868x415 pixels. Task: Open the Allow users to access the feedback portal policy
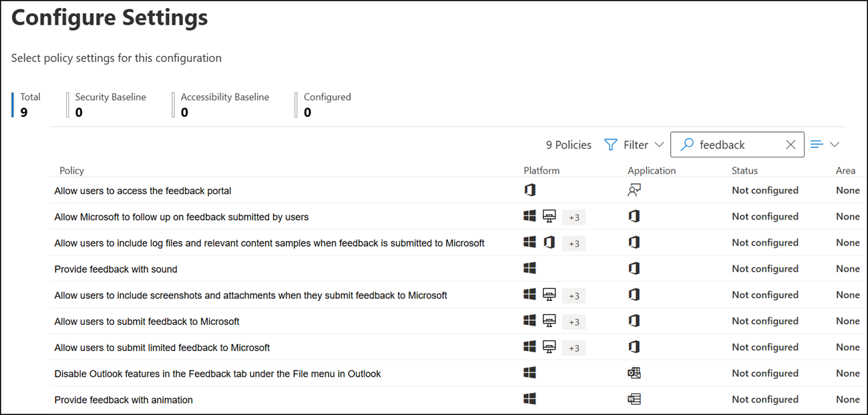click(x=142, y=190)
